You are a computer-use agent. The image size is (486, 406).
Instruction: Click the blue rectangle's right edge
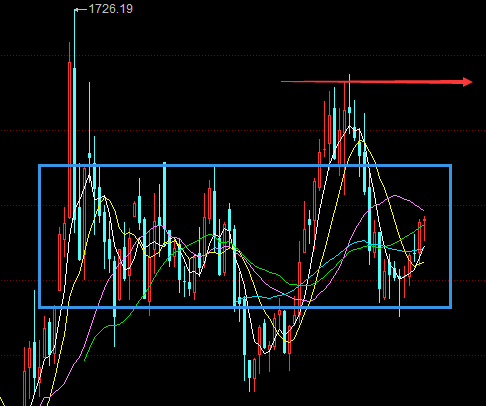pyautogui.click(x=450, y=236)
